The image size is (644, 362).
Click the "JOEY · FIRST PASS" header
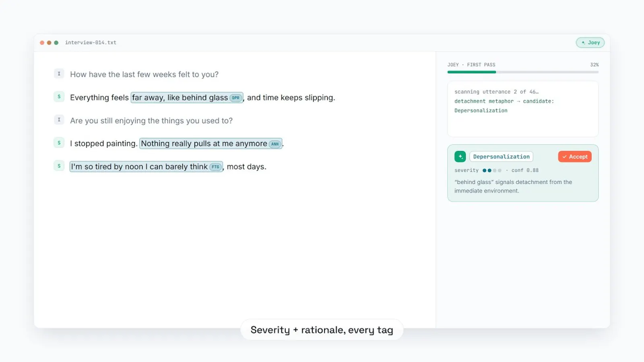click(471, 65)
